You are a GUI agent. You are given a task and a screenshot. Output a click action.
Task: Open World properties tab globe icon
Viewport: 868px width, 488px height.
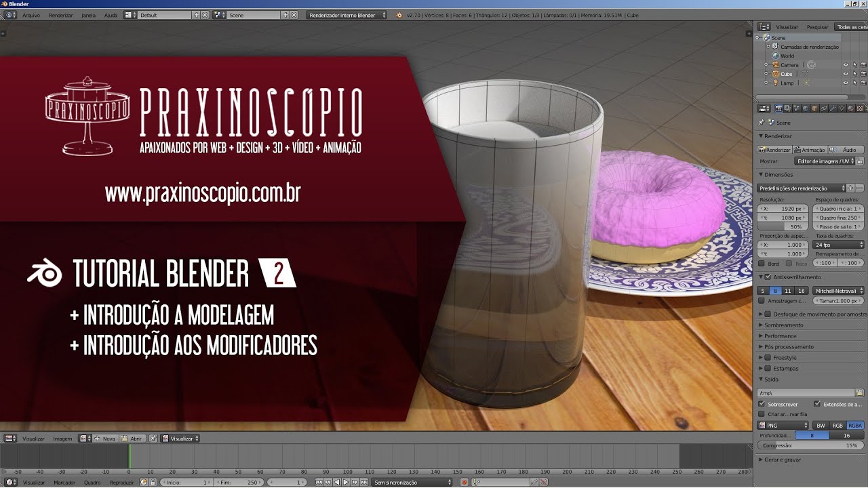click(x=806, y=108)
